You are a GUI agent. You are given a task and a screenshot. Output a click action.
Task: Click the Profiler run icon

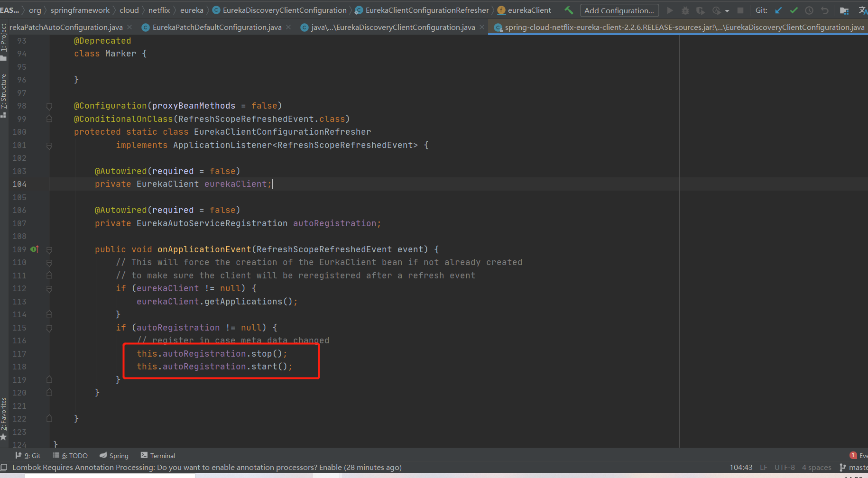point(716,10)
